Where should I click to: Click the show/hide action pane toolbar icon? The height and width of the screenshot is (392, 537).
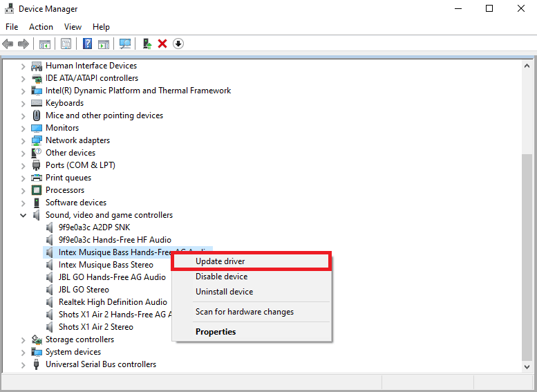(x=104, y=44)
